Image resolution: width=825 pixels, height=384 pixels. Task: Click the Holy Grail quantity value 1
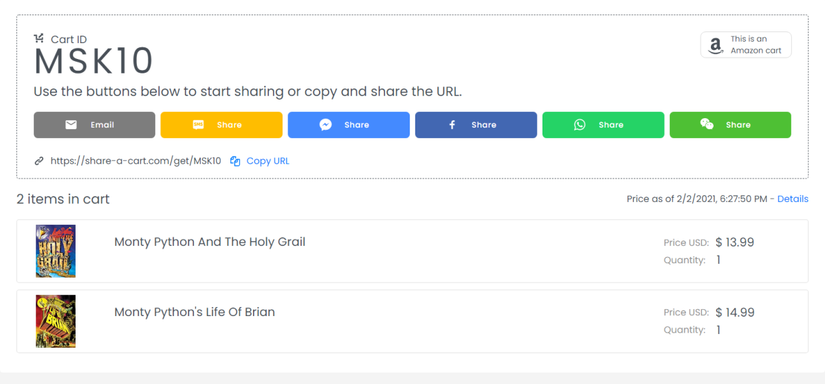(718, 260)
